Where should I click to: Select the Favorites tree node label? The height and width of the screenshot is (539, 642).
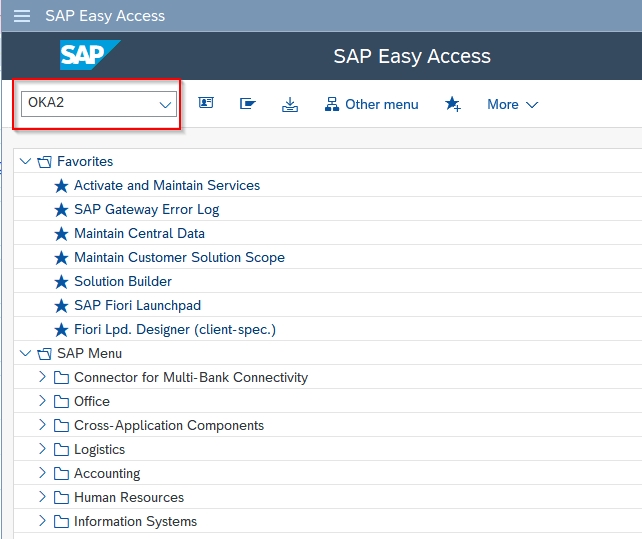[x=85, y=161]
